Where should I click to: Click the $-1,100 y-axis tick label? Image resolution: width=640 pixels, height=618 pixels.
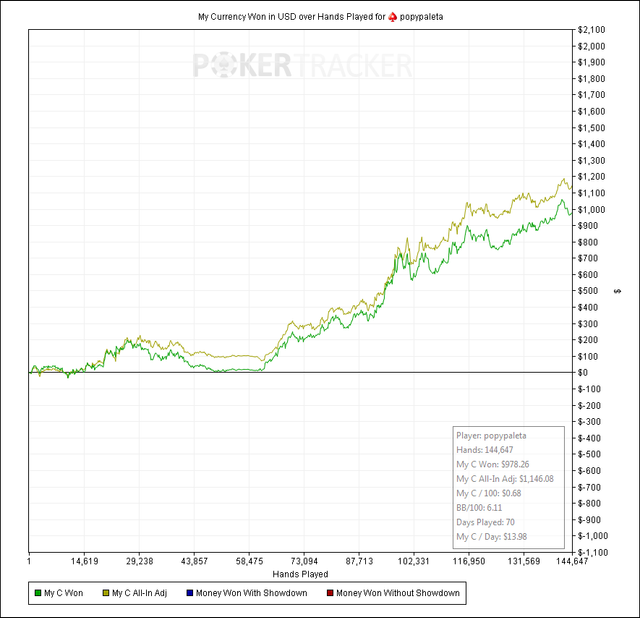click(x=593, y=552)
